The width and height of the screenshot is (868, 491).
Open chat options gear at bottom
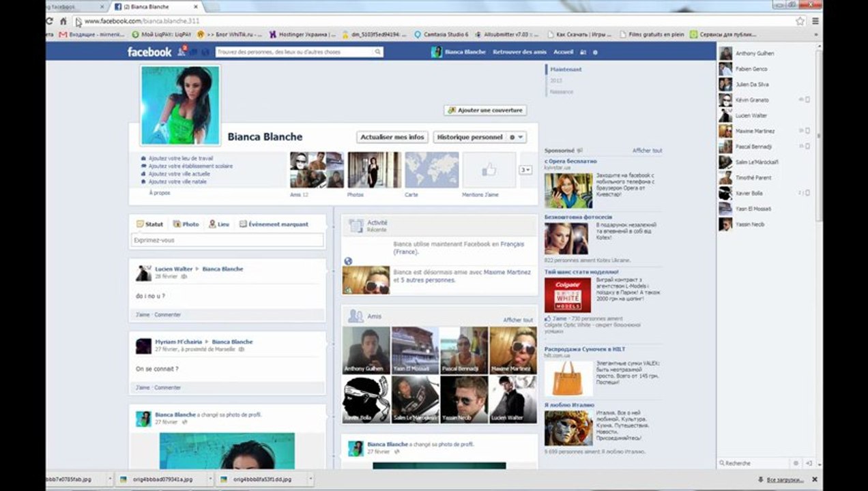tap(795, 463)
